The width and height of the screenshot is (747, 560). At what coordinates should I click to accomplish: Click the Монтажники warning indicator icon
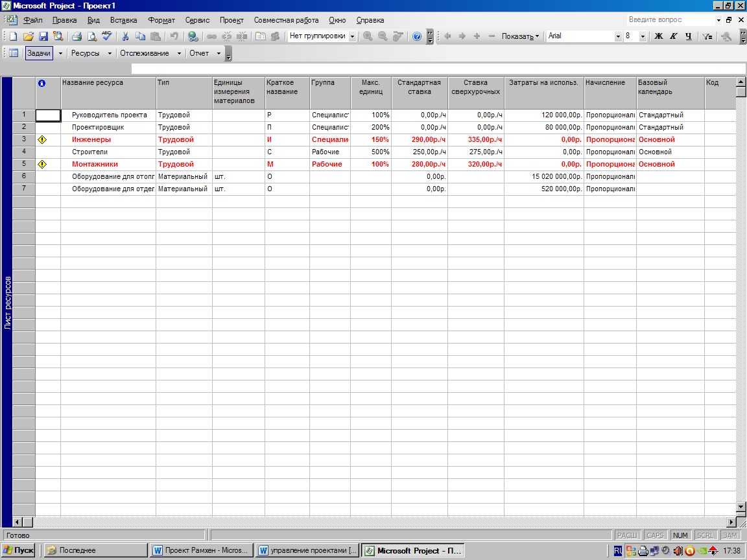[x=42, y=164]
